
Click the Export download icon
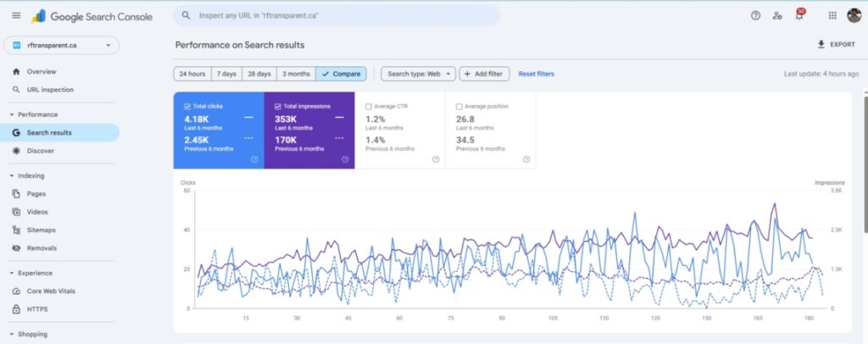(821, 44)
